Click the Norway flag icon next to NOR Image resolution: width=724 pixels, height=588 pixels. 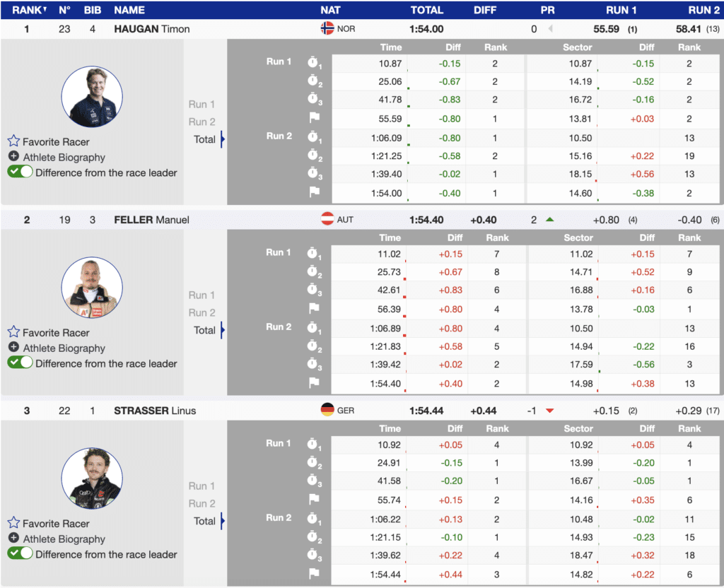click(327, 29)
